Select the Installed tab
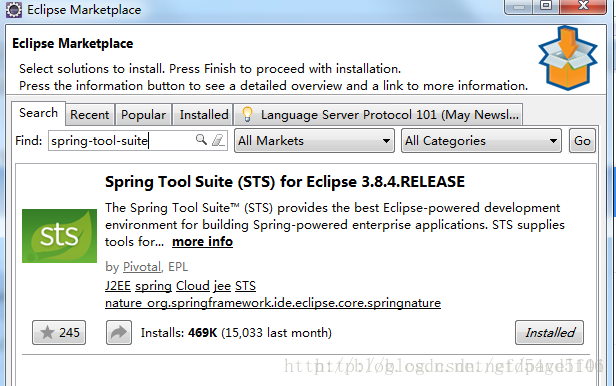 tap(204, 115)
